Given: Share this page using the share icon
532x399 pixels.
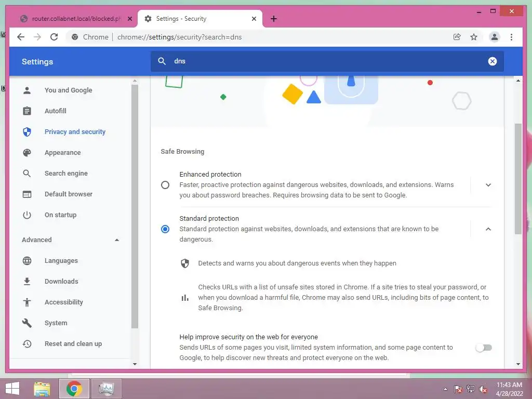Looking at the screenshot, I should point(457,37).
